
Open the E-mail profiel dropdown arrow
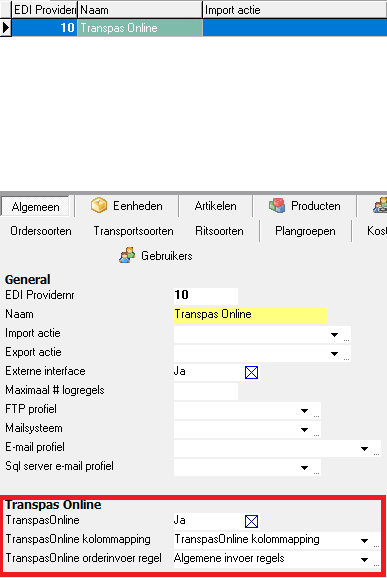(365, 449)
